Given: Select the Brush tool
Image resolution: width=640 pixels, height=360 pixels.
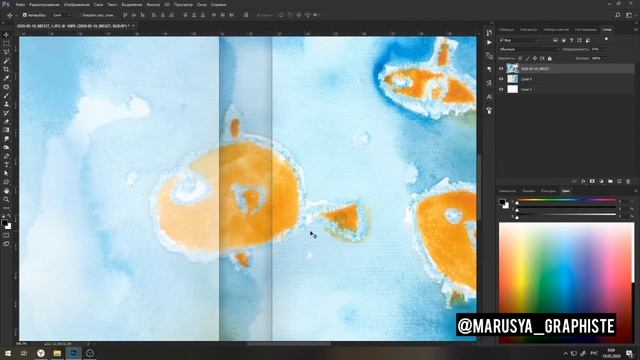Looking at the screenshot, I should (x=6, y=96).
